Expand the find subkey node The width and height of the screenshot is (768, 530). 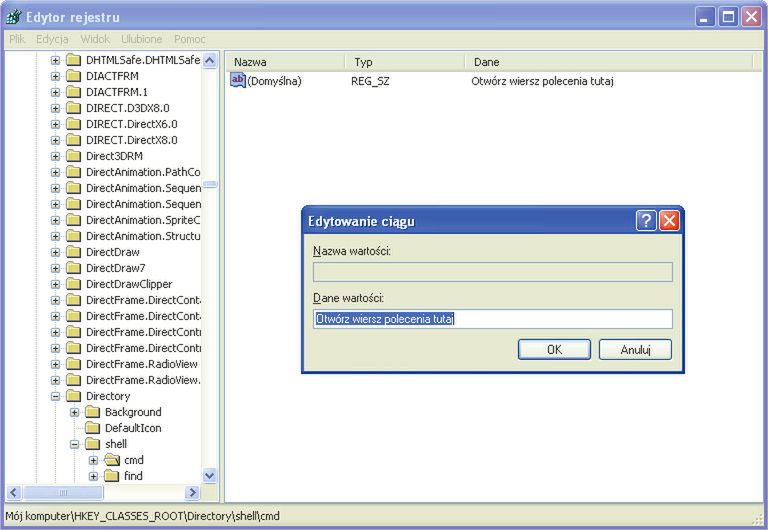coord(94,476)
